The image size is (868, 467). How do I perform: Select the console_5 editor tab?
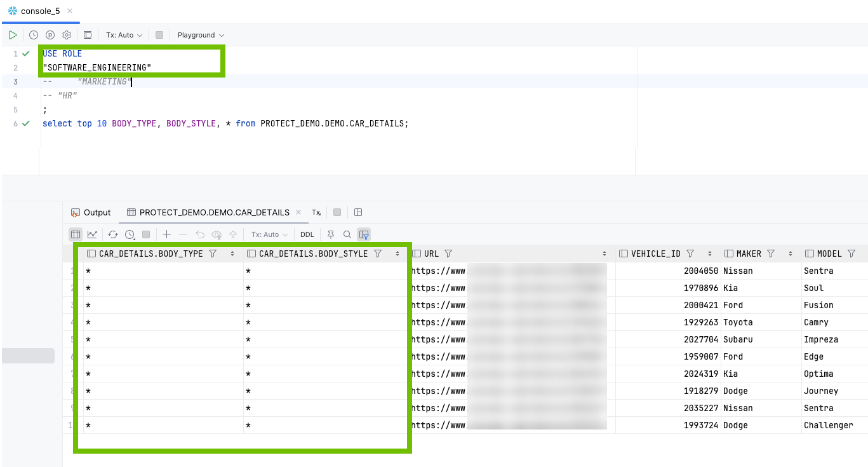coord(40,11)
